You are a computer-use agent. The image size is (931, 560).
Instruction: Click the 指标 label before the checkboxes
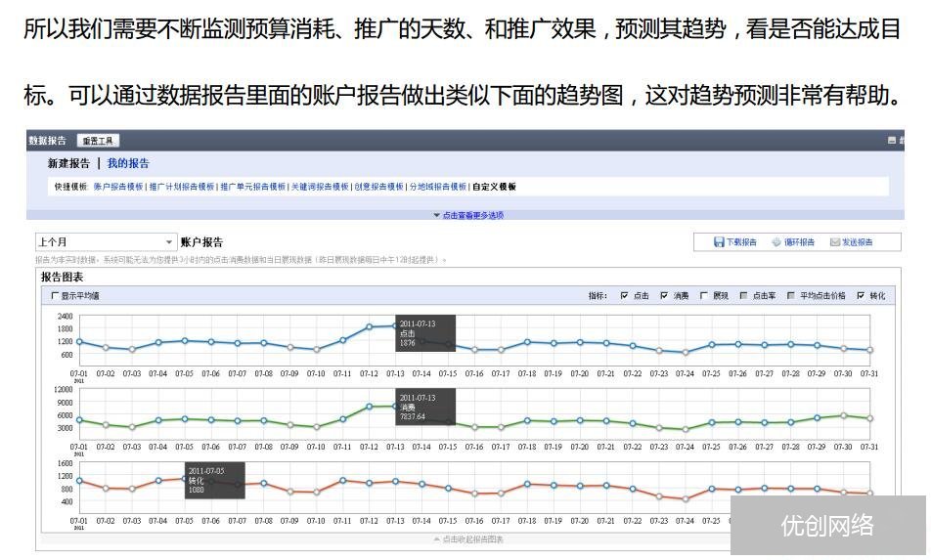tap(598, 295)
